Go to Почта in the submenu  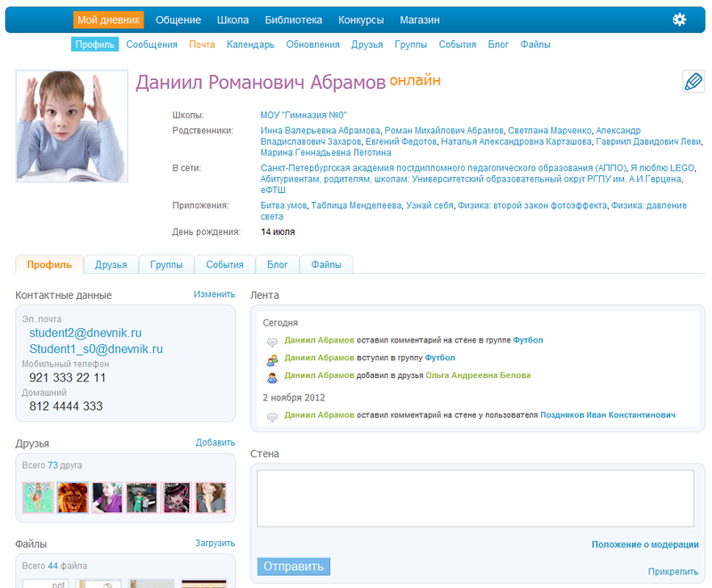(x=202, y=44)
